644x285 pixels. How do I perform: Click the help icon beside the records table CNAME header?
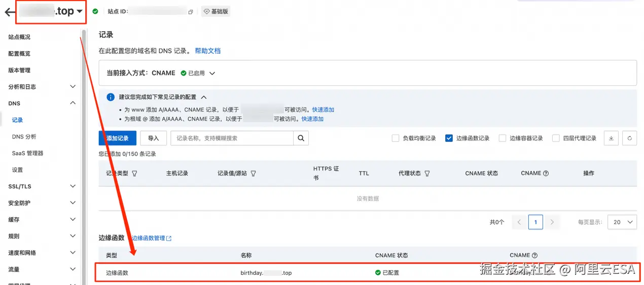coord(546,173)
